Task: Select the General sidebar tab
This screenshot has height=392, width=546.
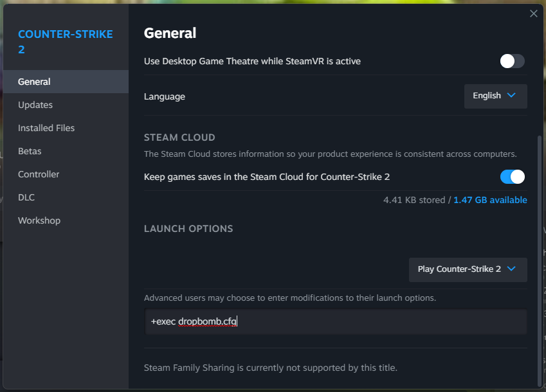Action: point(34,82)
